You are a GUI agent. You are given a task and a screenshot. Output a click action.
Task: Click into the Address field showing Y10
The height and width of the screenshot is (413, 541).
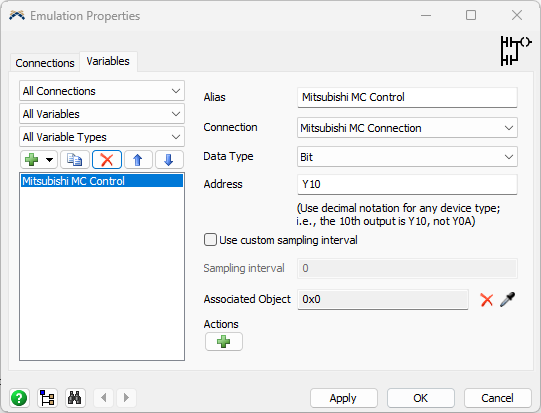407,184
